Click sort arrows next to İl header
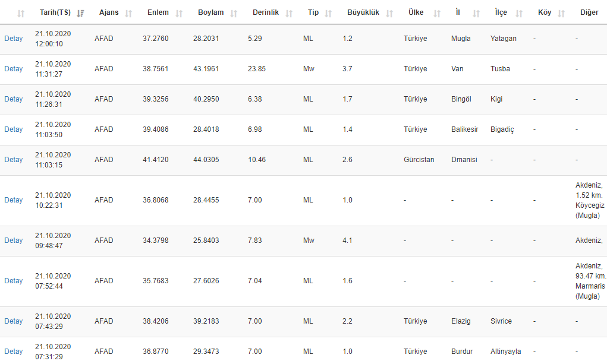Image resolution: width=607 pixels, height=364 pixels. (476, 13)
